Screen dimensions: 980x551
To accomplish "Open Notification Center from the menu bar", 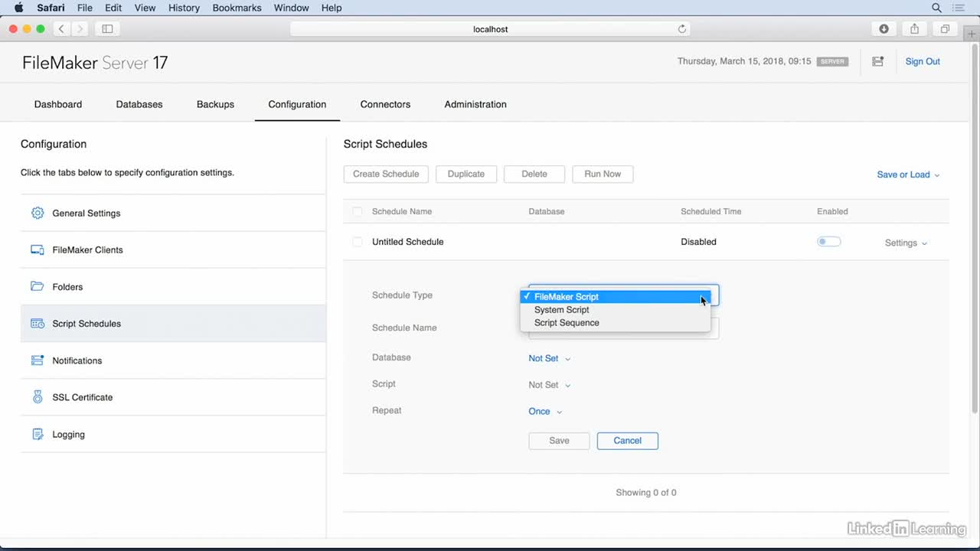I will [x=959, y=8].
